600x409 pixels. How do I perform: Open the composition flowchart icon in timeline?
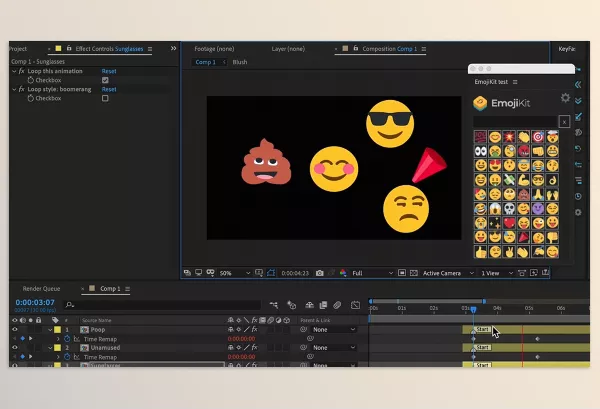point(274,305)
